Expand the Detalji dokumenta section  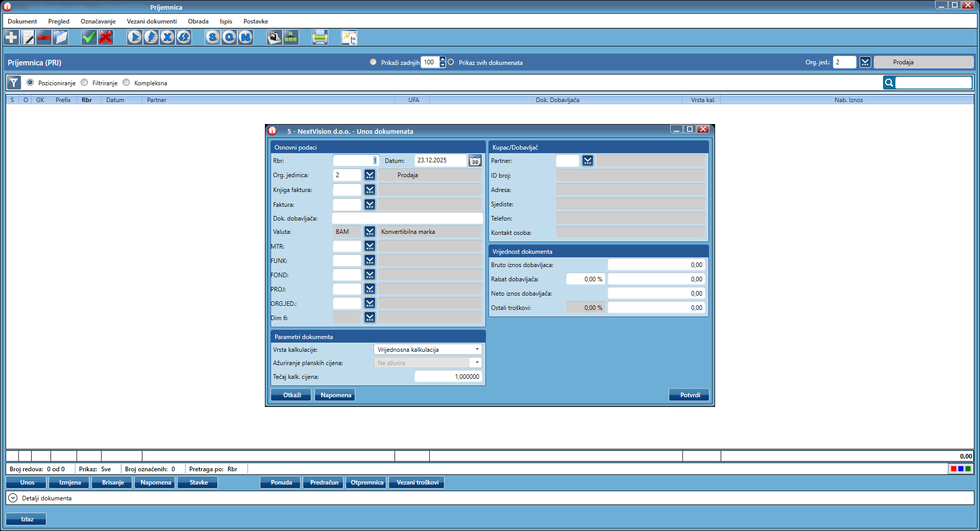pyautogui.click(x=13, y=498)
